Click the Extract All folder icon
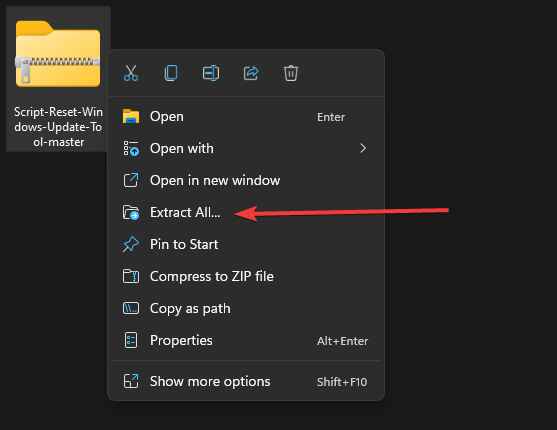 point(131,213)
